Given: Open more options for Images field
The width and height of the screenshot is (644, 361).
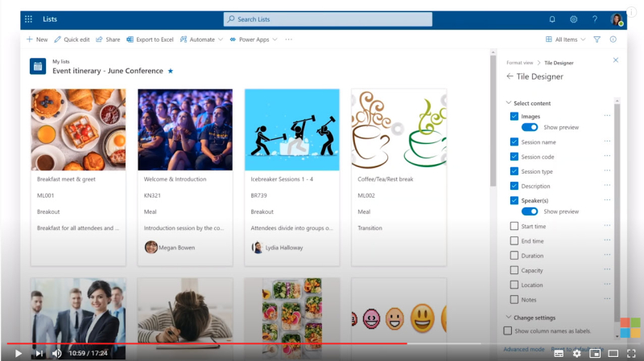Looking at the screenshot, I should (x=607, y=116).
